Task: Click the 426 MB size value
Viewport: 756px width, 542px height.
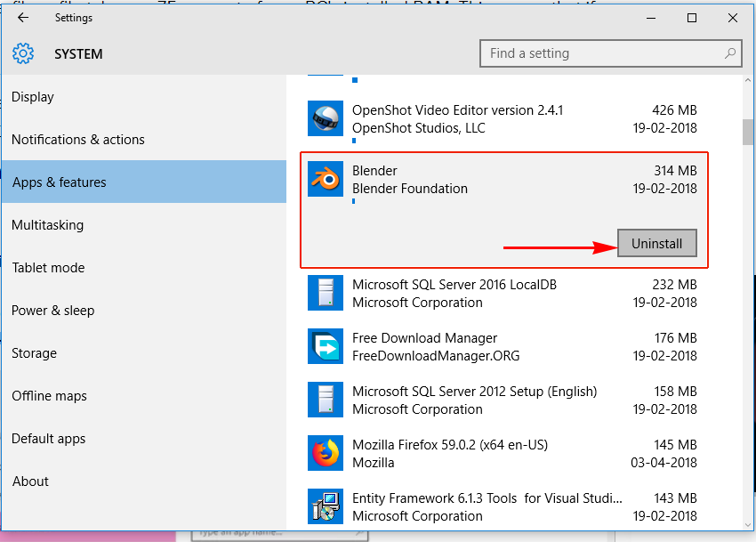Action: pos(674,110)
